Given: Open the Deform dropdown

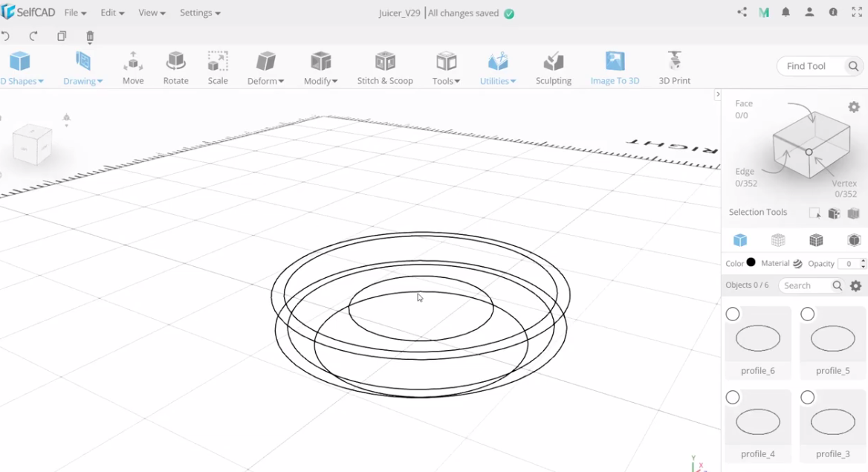Looking at the screenshot, I should [266, 68].
